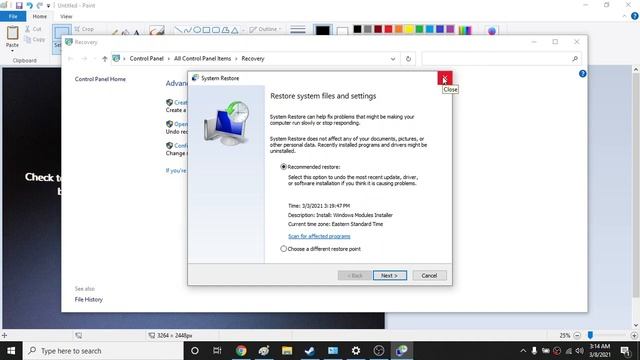The height and width of the screenshot is (360, 640).
Task: Open the Scan for affected programs link
Action: pos(319,236)
